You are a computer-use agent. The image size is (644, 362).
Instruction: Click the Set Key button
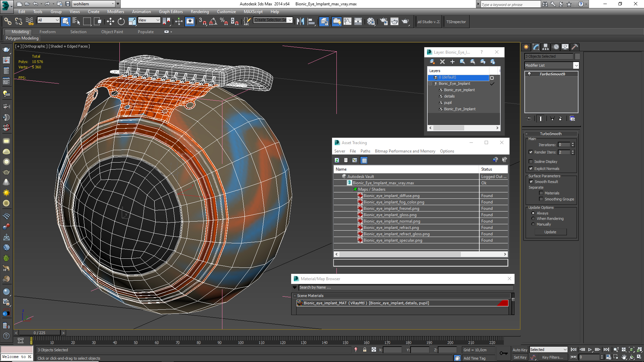(x=520, y=357)
